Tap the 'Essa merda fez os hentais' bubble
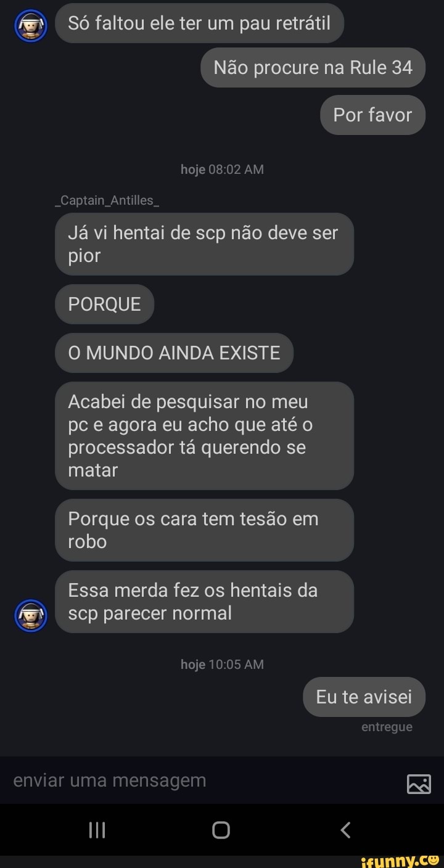444x868 pixels. tap(204, 602)
